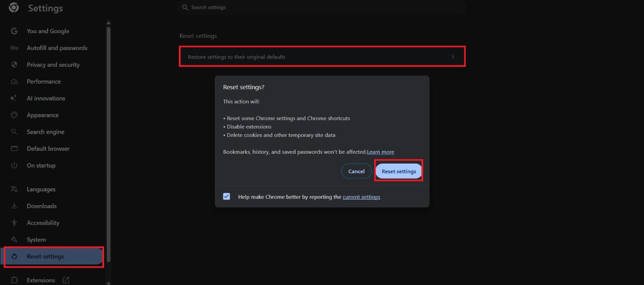
Task: Click the wrench icon for System
Action: pos(14,240)
